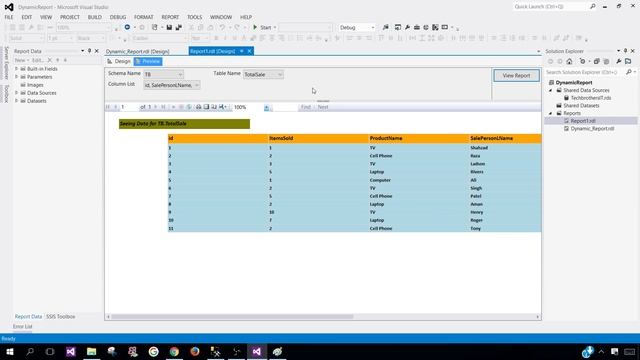640x360 pixels.
Task: Click the Find link in the report toolbar
Action: pyautogui.click(x=306, y=107)
